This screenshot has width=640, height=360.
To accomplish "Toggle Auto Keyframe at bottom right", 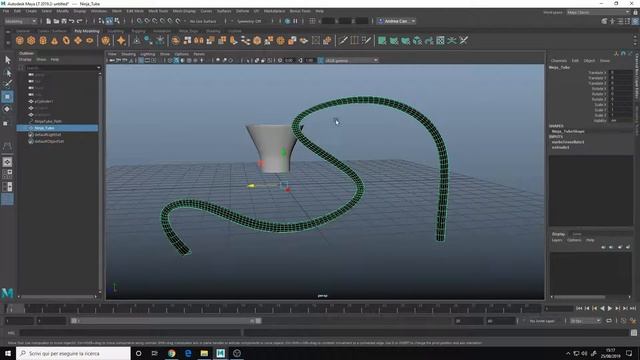I will pos(623,321).
